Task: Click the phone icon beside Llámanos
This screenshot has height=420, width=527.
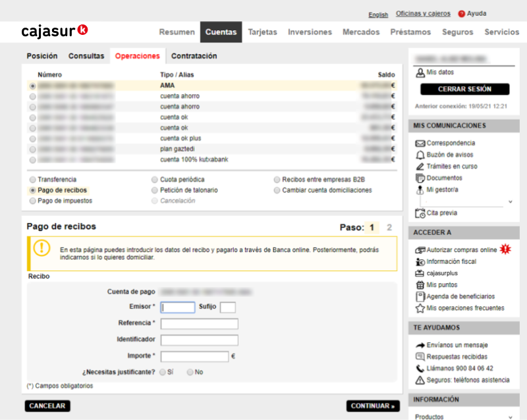Action: click(420, 369)
